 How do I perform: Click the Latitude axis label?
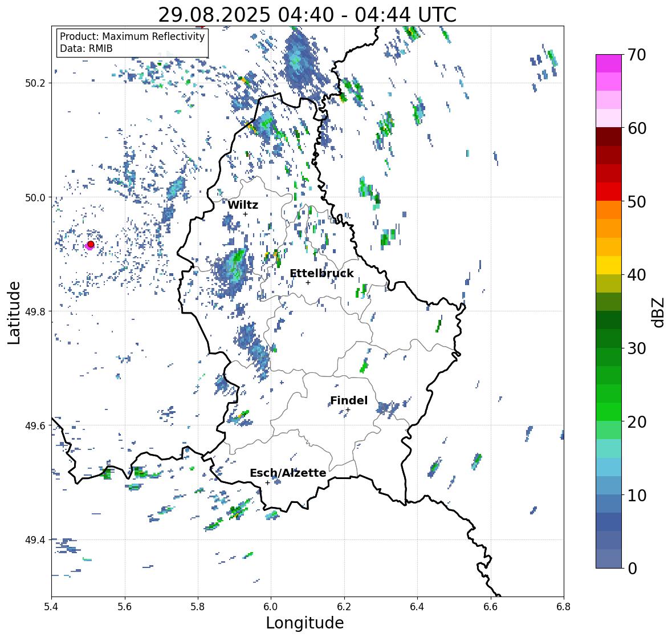tap(14, 313)
